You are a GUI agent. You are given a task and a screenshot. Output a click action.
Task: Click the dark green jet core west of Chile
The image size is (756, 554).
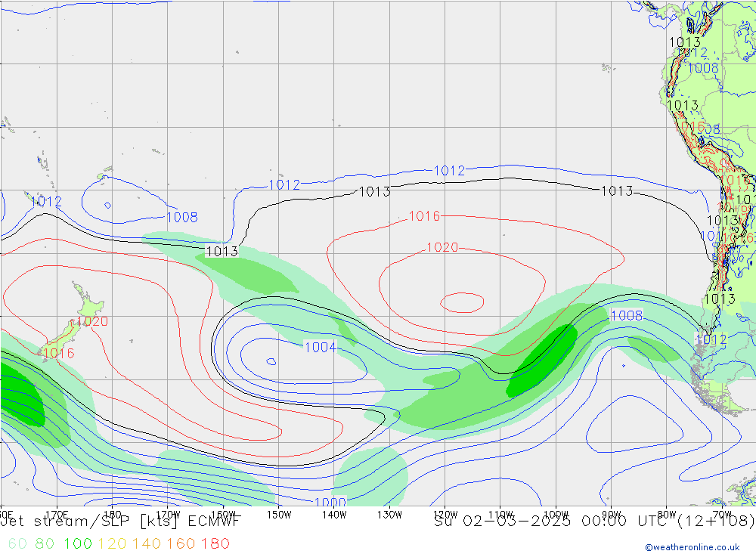coord(542,361)
